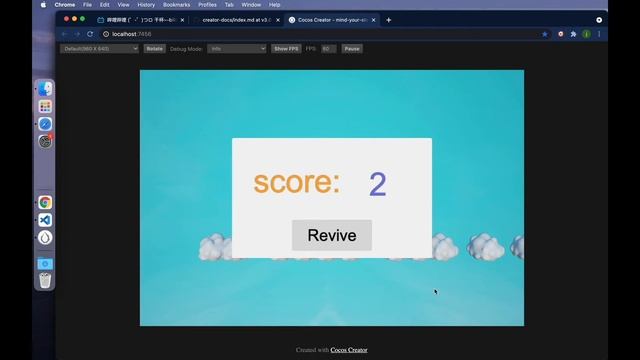Open the Profiles menu
Screen dimensions: 640x360
tap(207, 5)
